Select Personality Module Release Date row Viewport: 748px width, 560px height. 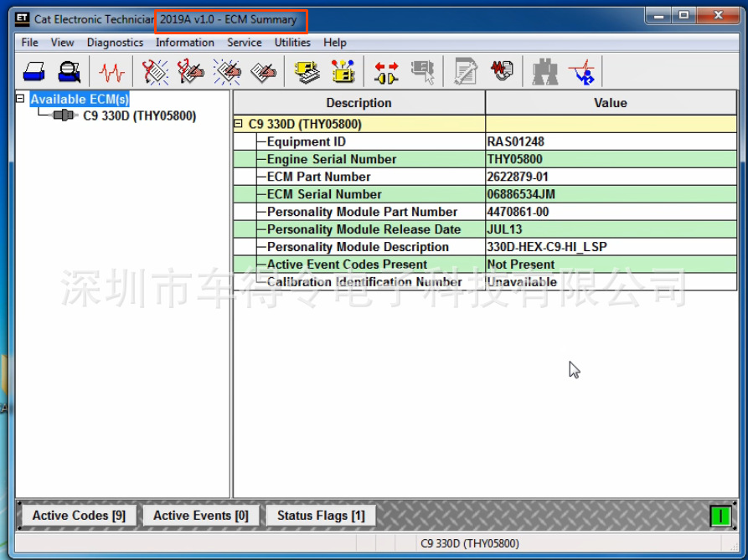485,229
